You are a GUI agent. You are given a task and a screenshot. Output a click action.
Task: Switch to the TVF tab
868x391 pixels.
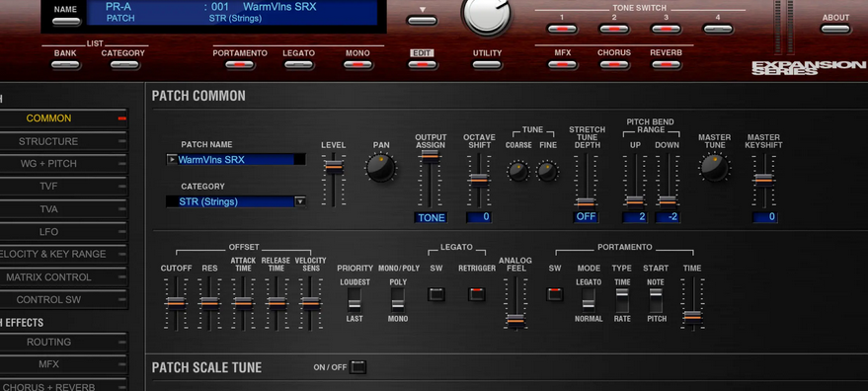point(63,187)
